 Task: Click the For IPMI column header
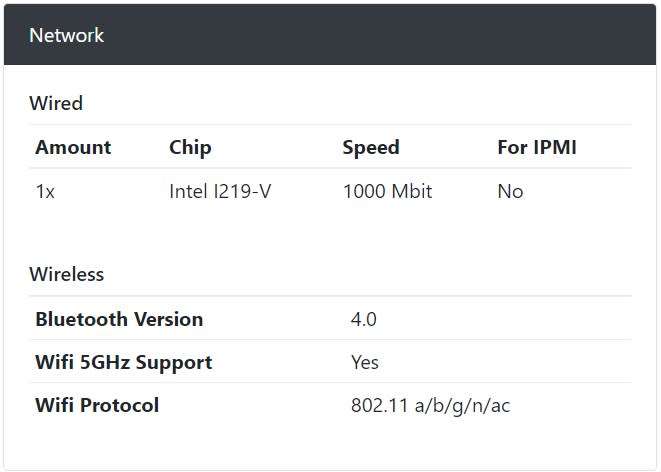[537, 147]
